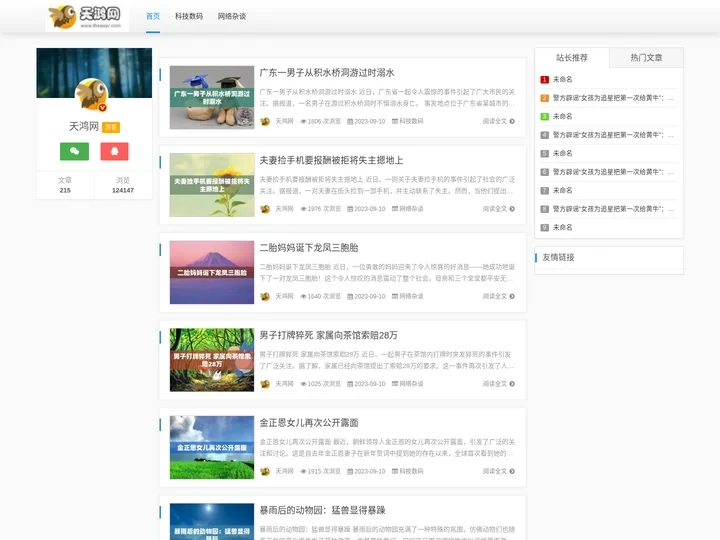Open recommended item ranked 2 警方辟谣
This screenshot has height=540, width=720.
tap(613, 98)
